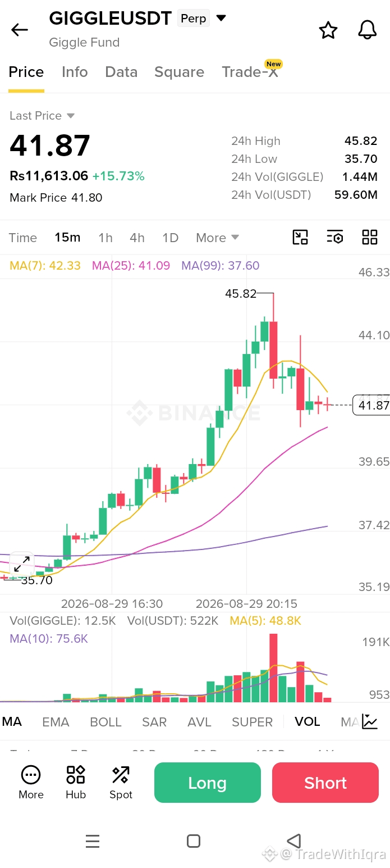Viewport: 390px width, 868px height.
Task: Tap Android home navigation icon
Action: coord(194,841)
